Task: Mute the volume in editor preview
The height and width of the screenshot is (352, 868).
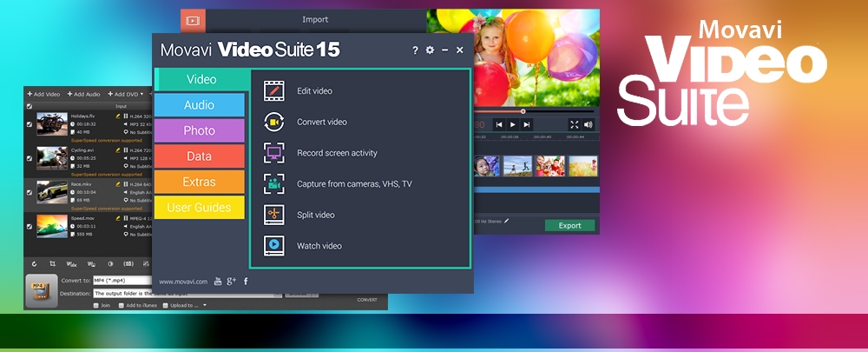Action: [588, 125]
